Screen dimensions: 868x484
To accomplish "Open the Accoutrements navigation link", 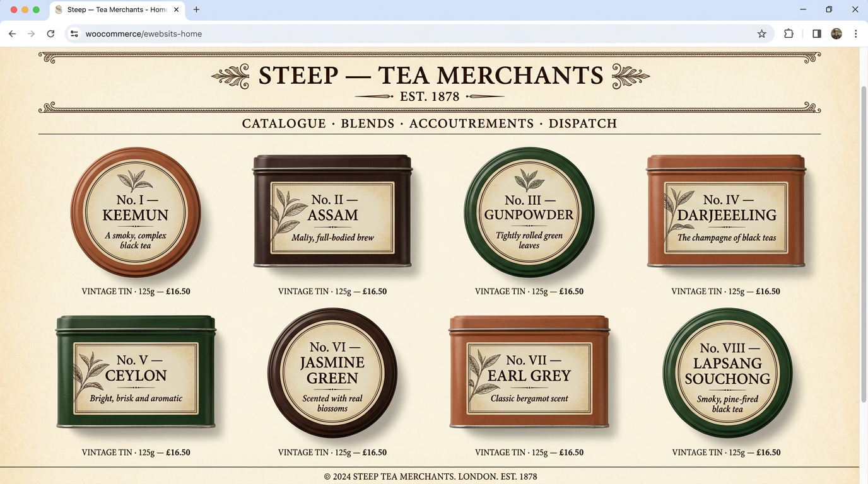I will [x=471, y=124].
